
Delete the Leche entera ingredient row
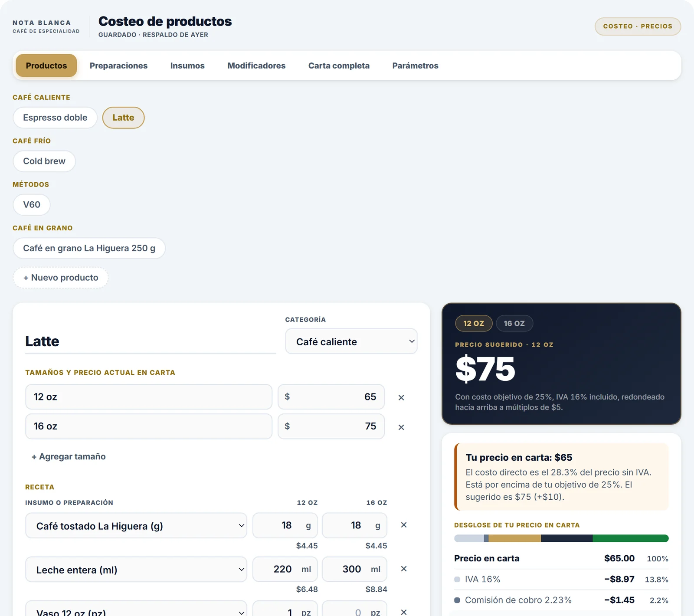click(404, 569)
